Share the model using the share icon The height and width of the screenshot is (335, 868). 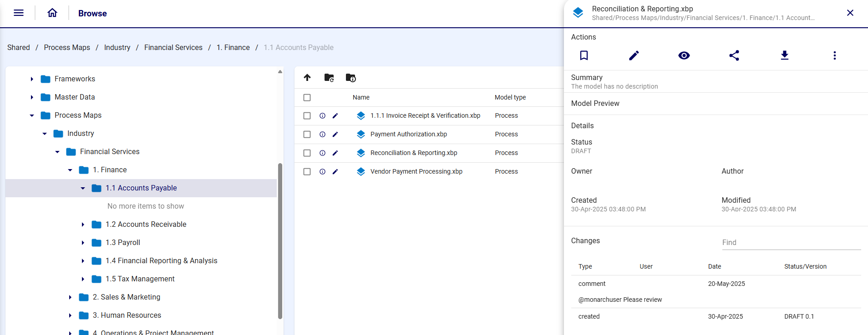pos(734,55)
